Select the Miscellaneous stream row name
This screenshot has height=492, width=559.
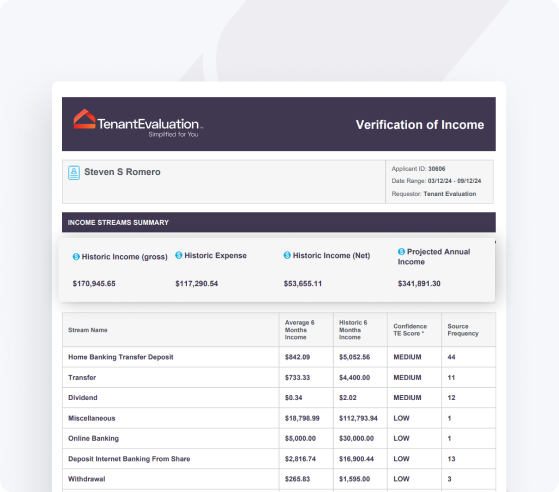92,418
